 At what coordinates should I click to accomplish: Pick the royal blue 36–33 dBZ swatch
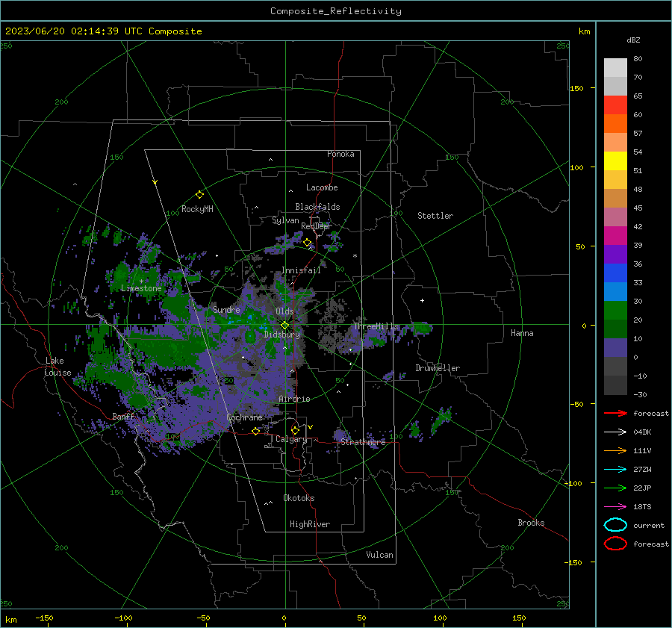click(x=615, y=273)
